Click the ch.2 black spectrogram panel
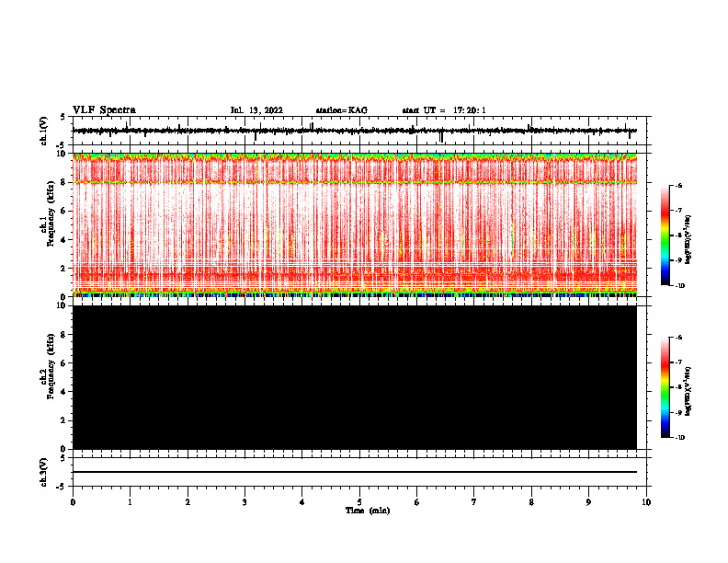This screenshot has width=728, height=563. (354, 377)
